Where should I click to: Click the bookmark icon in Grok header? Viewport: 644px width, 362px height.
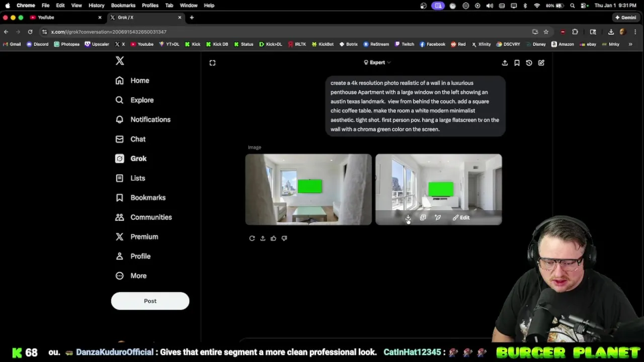coord(517,63)
